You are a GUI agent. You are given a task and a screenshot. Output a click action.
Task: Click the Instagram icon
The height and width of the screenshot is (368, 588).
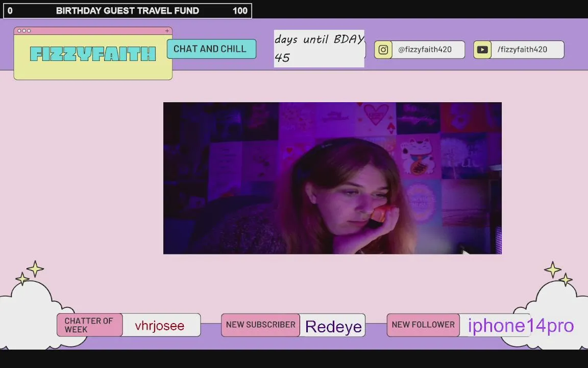tap(383, 50)
